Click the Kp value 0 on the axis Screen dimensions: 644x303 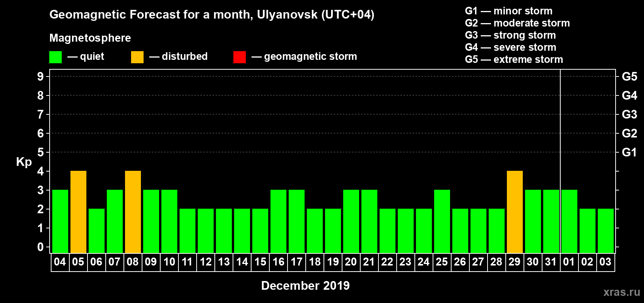click(x=41, y=247)
